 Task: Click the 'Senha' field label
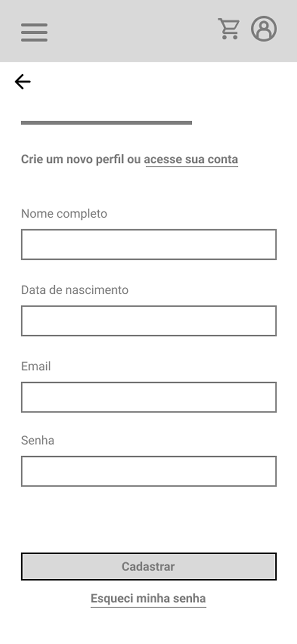click(38, 440)
